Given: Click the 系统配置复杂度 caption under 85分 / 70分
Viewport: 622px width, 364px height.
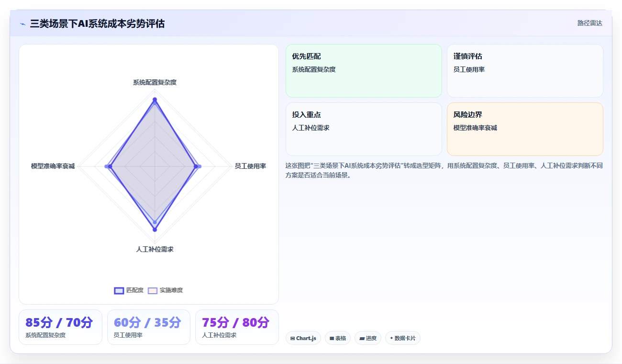Looking at the screenshot, I should click(x=45, y=335).
